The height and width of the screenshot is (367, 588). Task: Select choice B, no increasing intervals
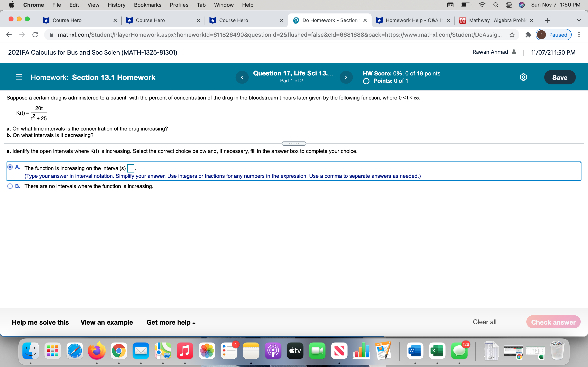point(10,186)
